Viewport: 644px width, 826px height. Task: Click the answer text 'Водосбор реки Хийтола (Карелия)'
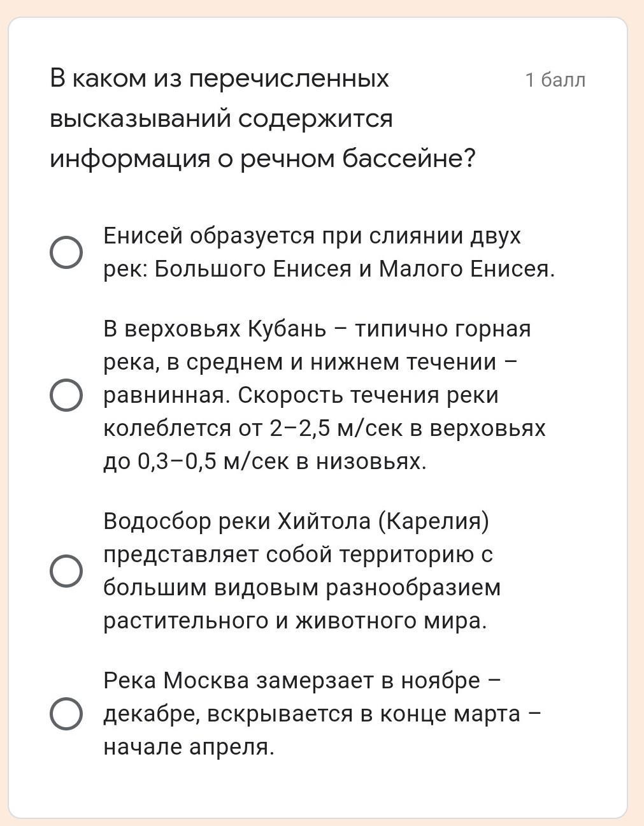[296, 521]
